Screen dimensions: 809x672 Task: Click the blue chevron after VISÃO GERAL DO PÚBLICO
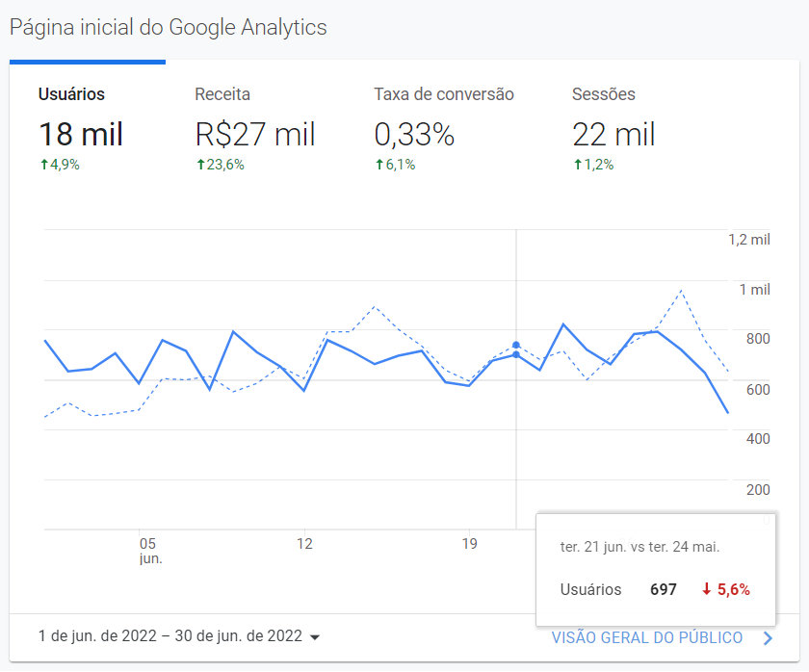pos(768,637)
